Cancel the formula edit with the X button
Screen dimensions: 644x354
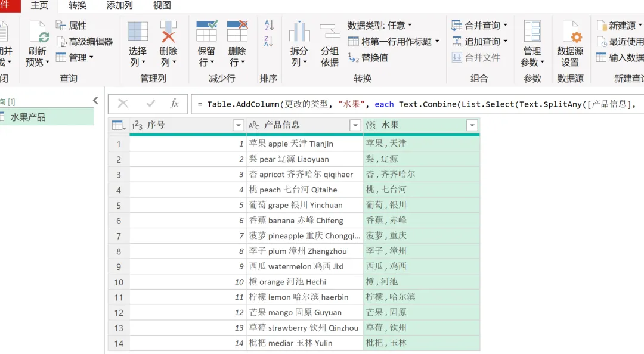pos(123,104)
